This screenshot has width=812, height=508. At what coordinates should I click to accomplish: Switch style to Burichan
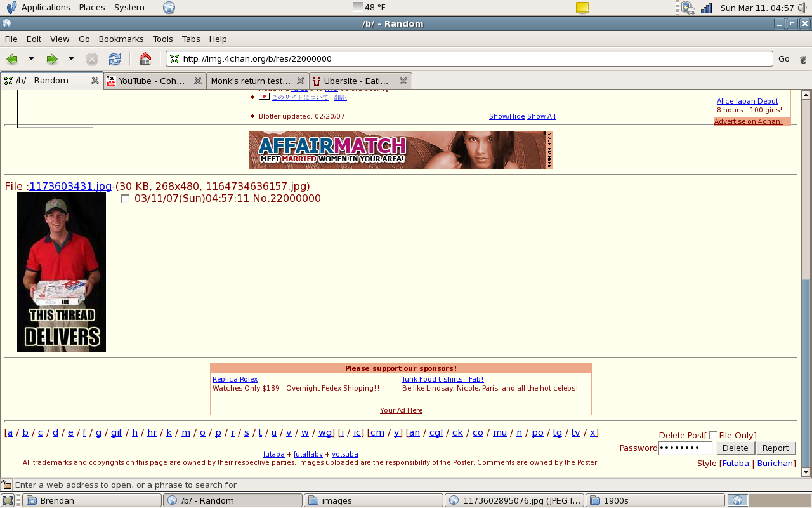775,463
